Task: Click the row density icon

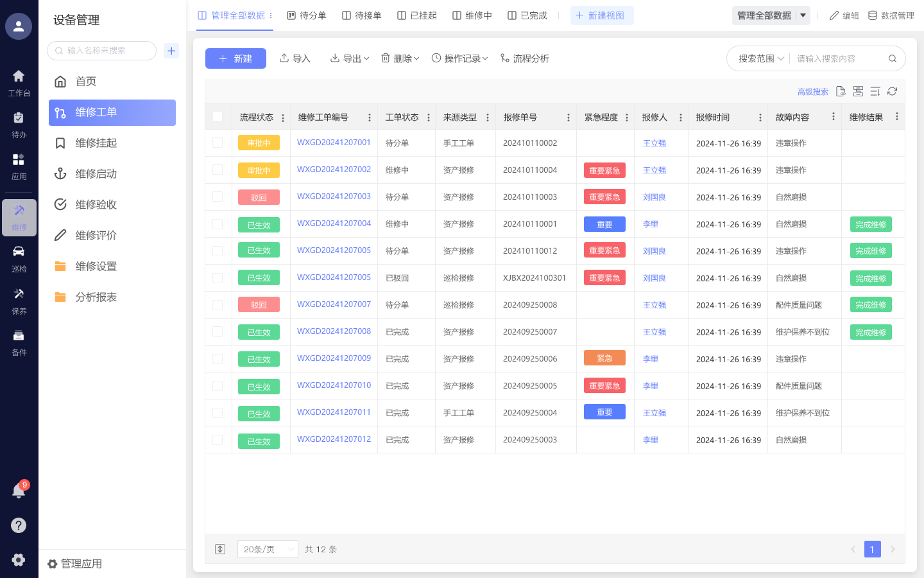Action: (875, 91)
